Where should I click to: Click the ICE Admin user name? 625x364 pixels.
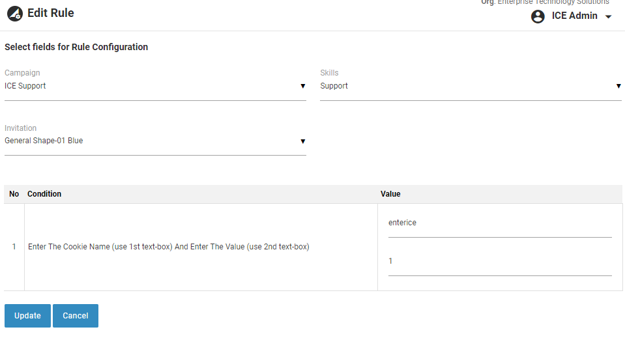coord(574,16)
